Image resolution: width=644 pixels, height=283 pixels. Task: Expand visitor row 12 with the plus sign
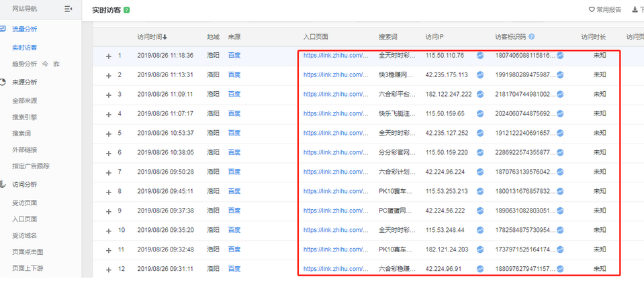pos(108,270)
